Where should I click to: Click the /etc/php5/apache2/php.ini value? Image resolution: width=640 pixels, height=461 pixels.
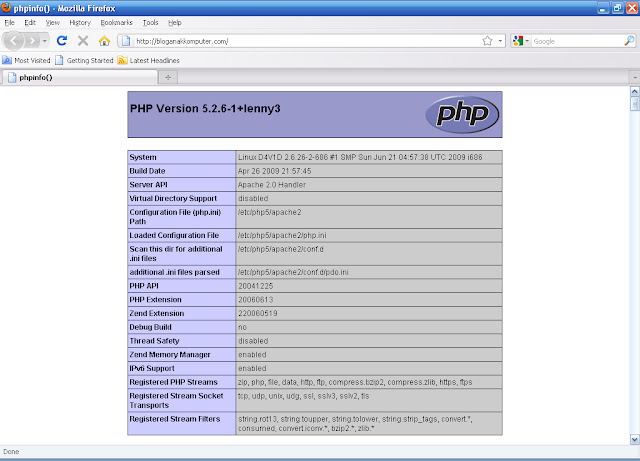pyautogui.click(x=282, y=236)
